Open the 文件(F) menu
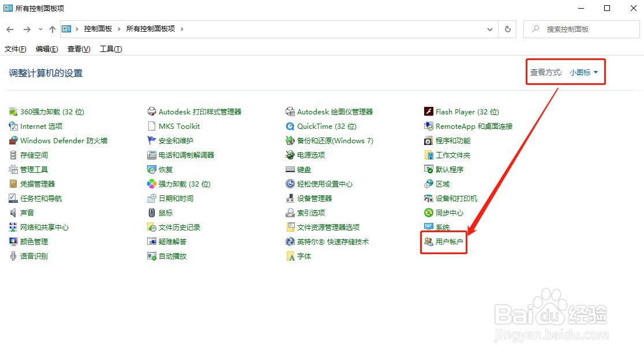 click(x=16, y=49)
